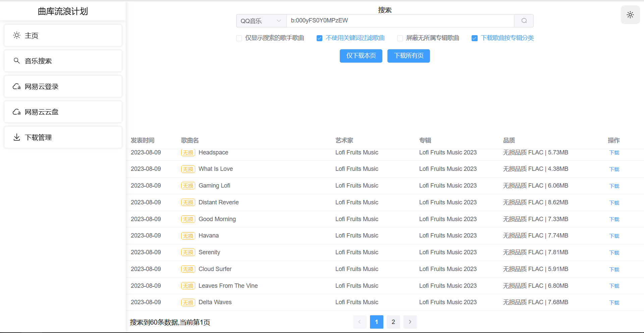Open 下载管理 via the download arrow icon
644x333 pixels.
point(16,137)
